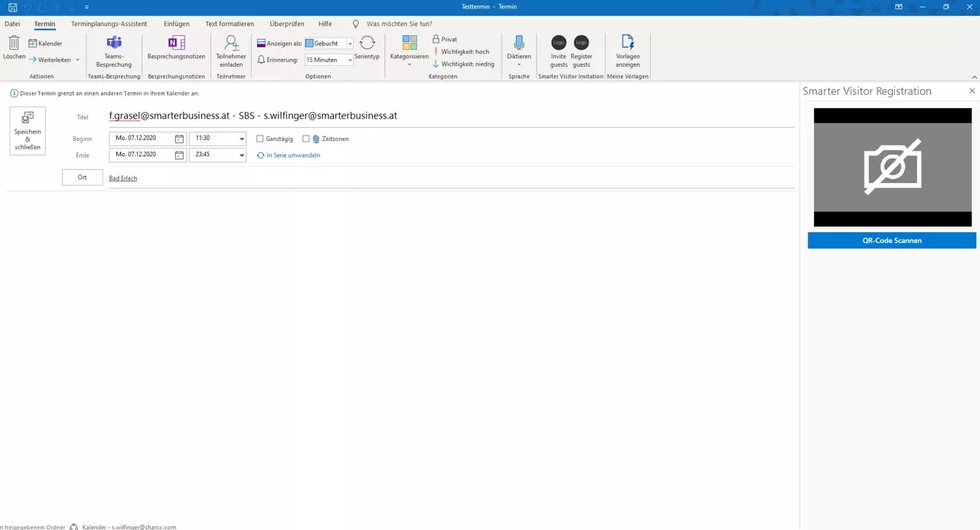
Task: Enable the Ganztägig checkbox
Action: click(x=260, y=139)
